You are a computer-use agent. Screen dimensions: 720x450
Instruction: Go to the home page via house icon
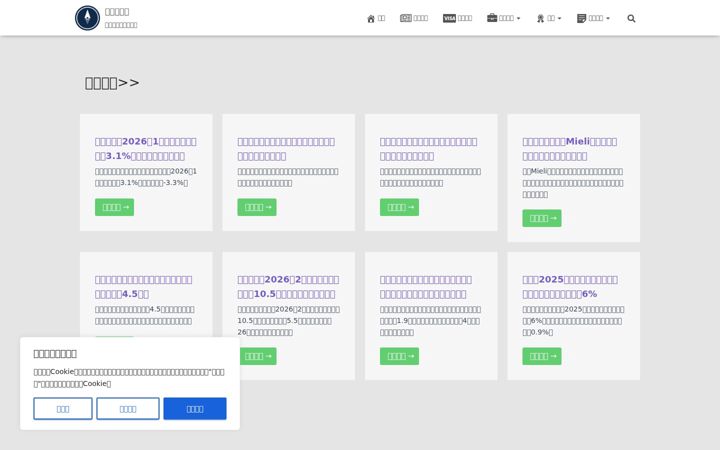click(x=371, y=18)
